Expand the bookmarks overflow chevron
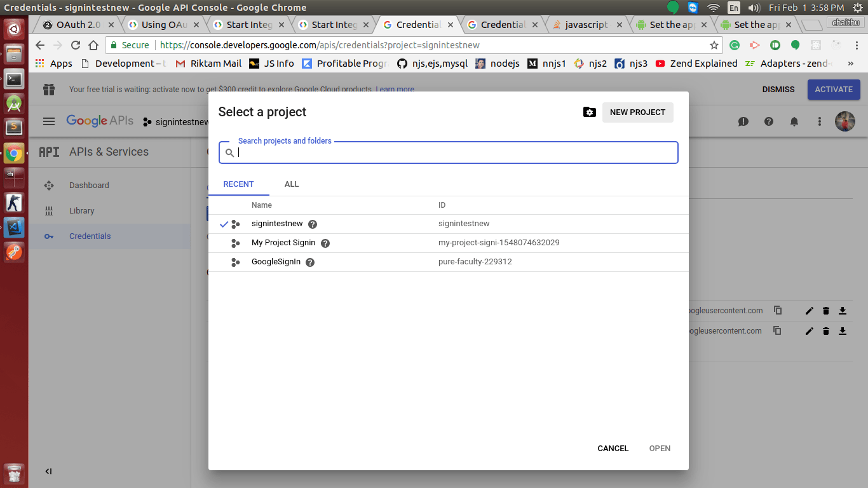 click(x=851, y=64)
